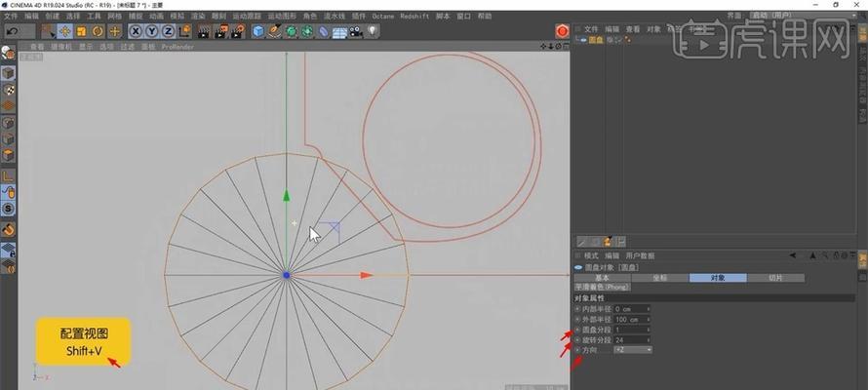
Task: Click the Attribute Manager up arrow
Action: coord(812,255)
